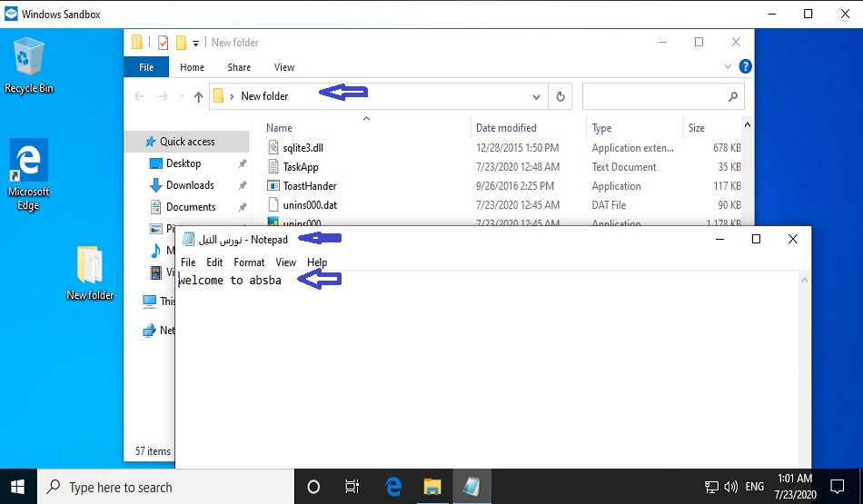Image resolution: width=863 pixels, height=504 pixels.
Task: Click the search box in File Explorer
Action: [x=654, y=96]
